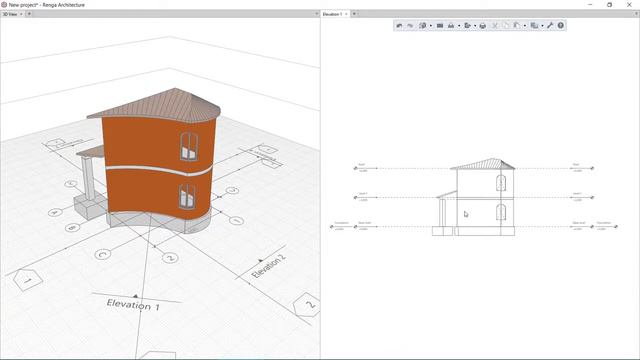
Task: Click grid axis bubble C near the house base
Action: pyautogui.click(x=102, y=255)
